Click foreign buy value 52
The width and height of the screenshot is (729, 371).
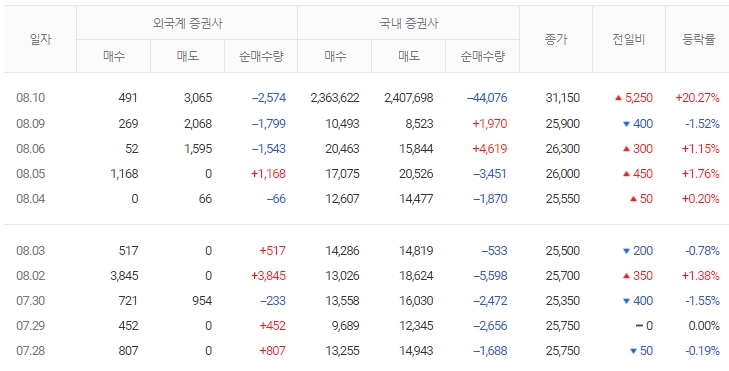point(132,149)
